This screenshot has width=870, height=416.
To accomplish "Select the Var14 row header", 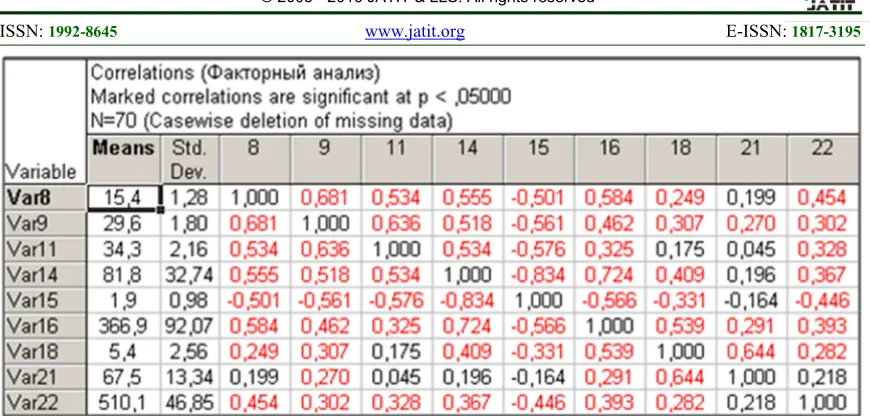I will [x=44, y=275].
